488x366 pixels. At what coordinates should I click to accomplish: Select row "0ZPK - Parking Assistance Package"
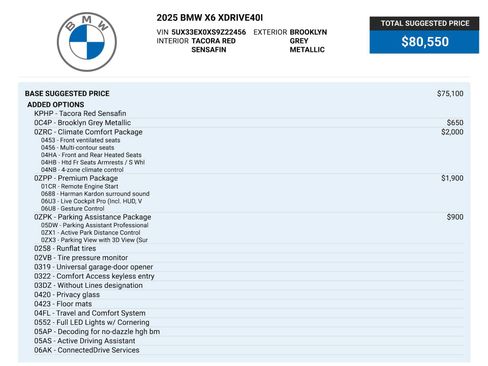point(248,217)
